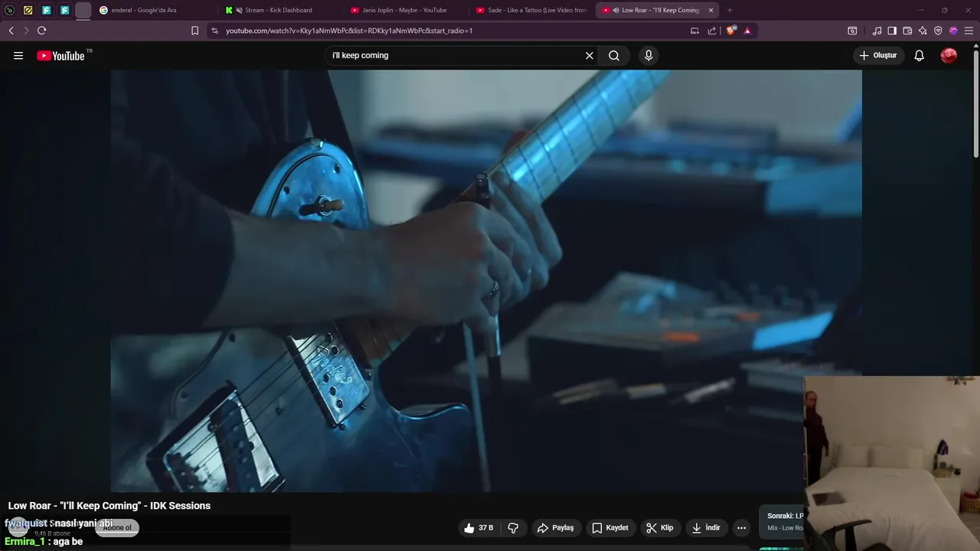Open Brave Rewards triangle icon
Viewport: 980px width, 551px height.
[x=747, y=31]
